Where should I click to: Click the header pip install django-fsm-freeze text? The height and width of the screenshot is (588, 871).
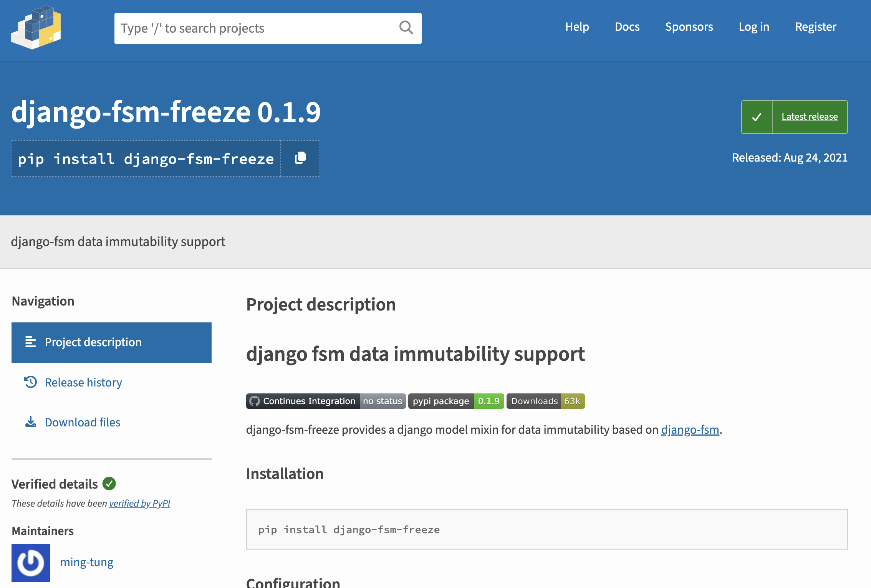click(146, 159)
